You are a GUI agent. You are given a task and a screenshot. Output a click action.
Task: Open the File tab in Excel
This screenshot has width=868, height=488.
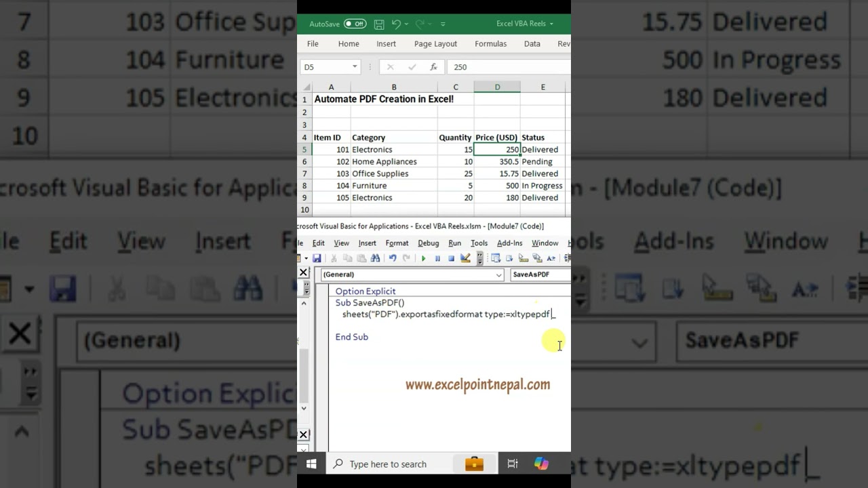click(x=313, y=43)
